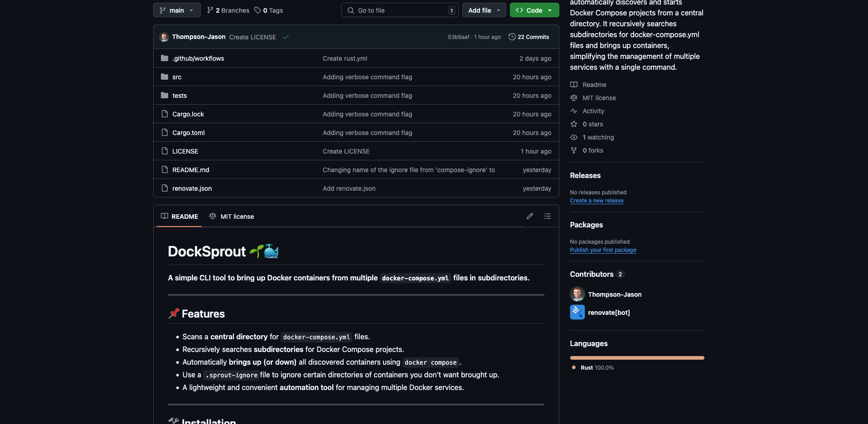Screen dimensions: 868x424
Task: Click the README.md file icon
Action: [x=165, y=169]
